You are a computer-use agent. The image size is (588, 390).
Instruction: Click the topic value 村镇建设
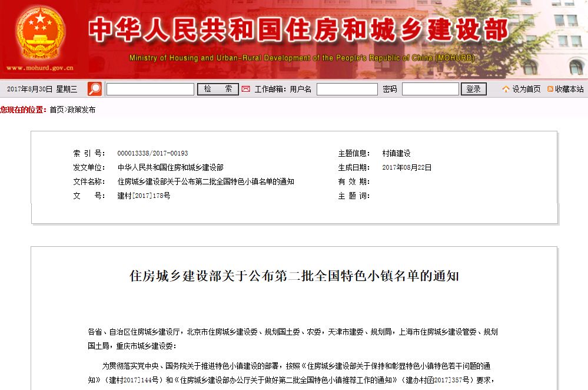click(x=396, y=153)
